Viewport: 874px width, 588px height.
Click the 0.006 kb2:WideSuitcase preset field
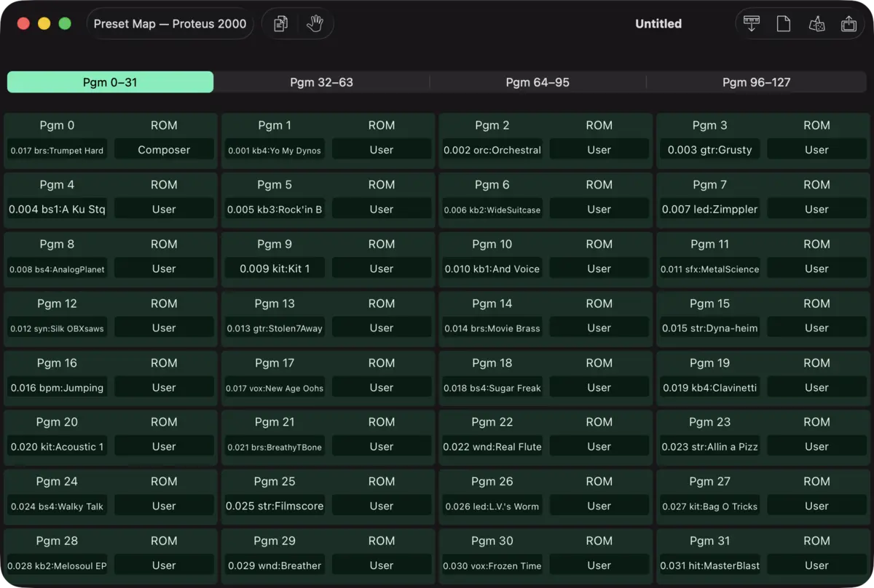[x=492, y=210]
